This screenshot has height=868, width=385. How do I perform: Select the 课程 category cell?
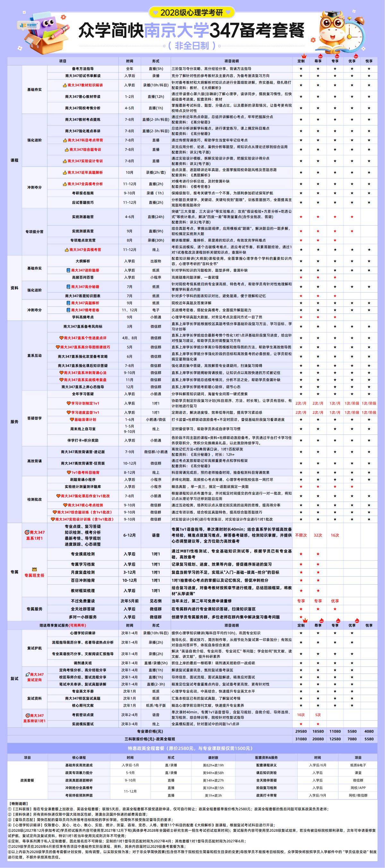tap(14, 160)
